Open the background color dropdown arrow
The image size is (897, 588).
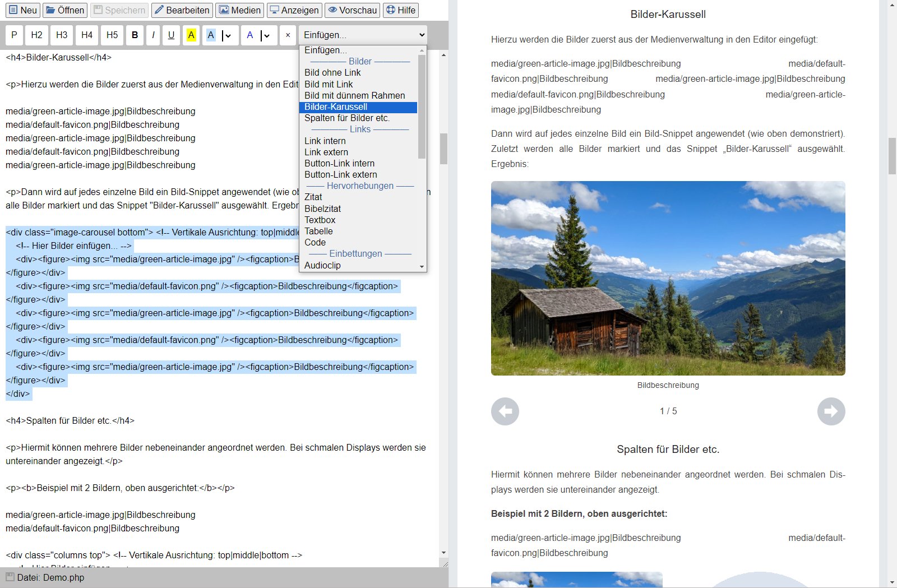228,35
